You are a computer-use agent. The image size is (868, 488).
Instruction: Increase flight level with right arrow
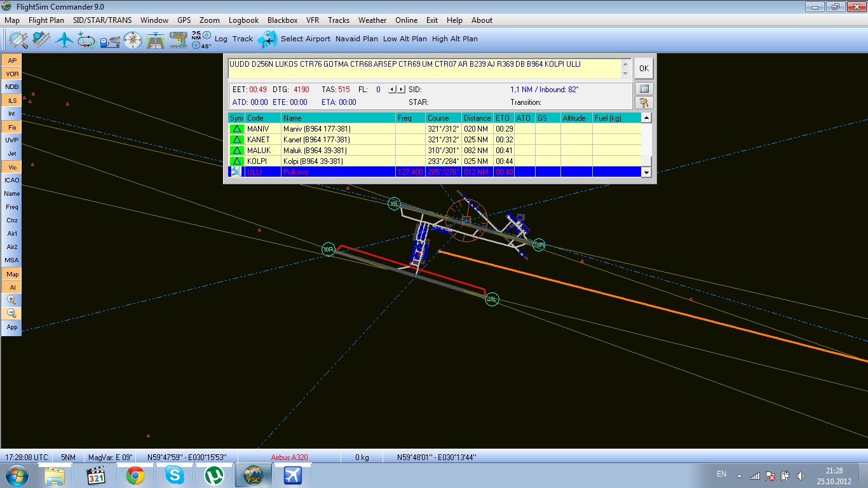coord(401,90)
